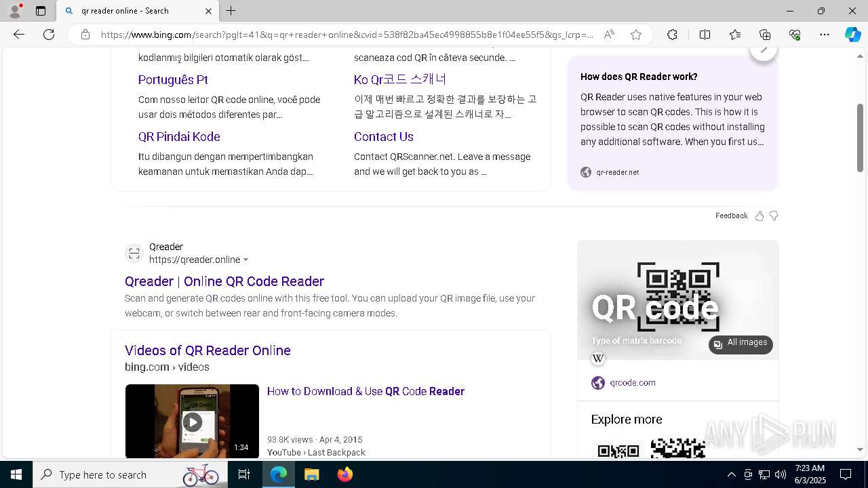The height and width of the screenshot is (488, 868).
Task: Open the Windows Start menu
Action: 16,474
